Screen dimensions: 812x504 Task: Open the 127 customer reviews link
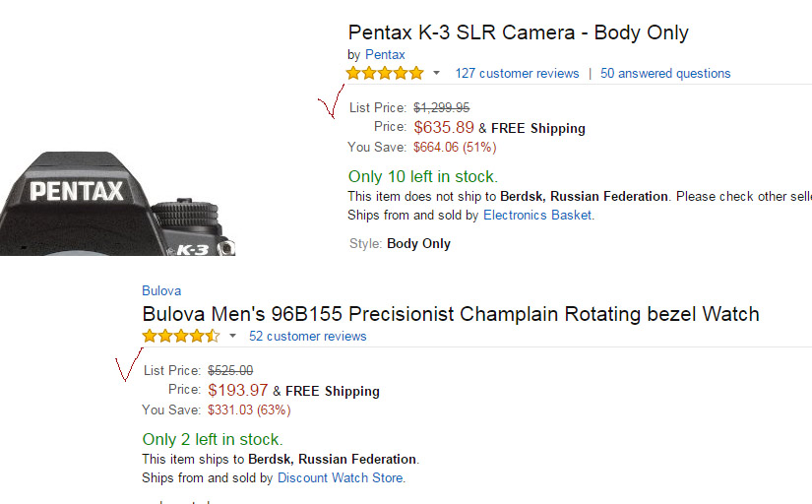[x=517, y=74]
